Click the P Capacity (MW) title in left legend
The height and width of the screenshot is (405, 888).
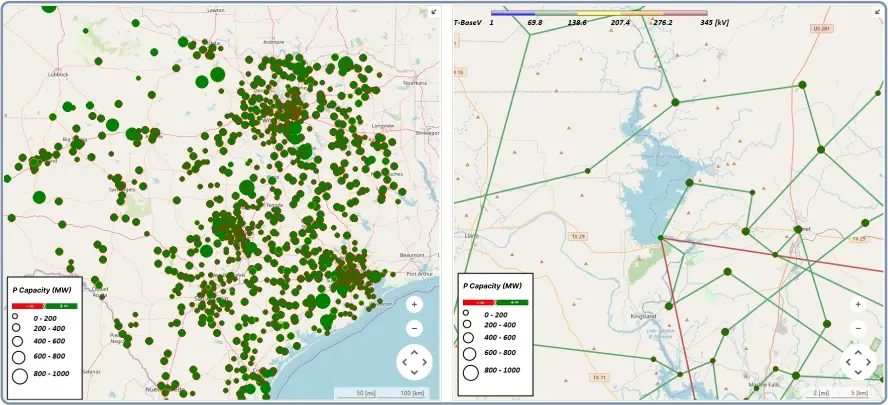point(42,288)
